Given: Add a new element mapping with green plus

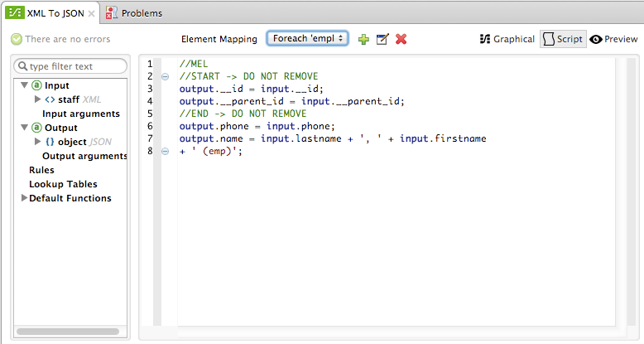Looking at the screenshot, I should point(363,39).
